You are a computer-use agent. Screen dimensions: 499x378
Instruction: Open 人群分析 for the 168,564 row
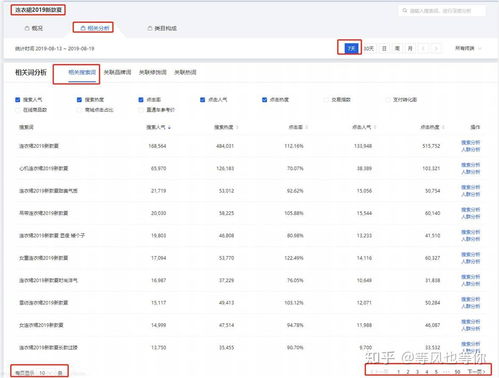[470, 150]
